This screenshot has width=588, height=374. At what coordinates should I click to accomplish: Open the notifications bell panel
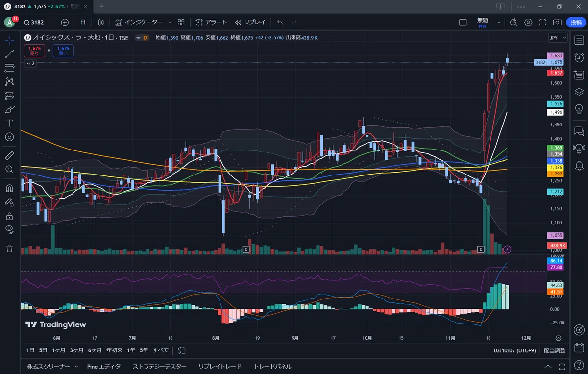click(579, 165)
